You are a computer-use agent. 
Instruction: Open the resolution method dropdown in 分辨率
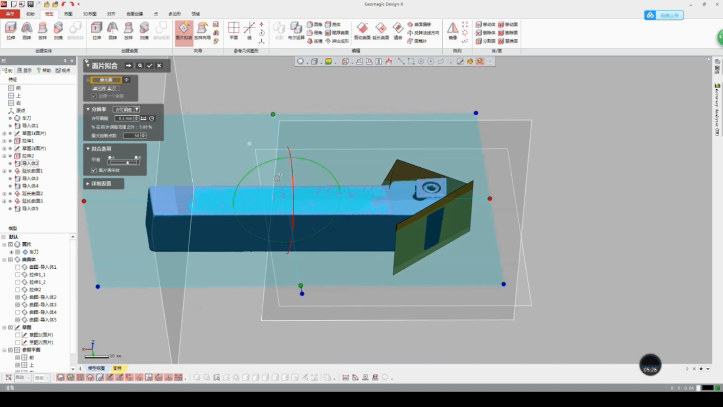126,109
